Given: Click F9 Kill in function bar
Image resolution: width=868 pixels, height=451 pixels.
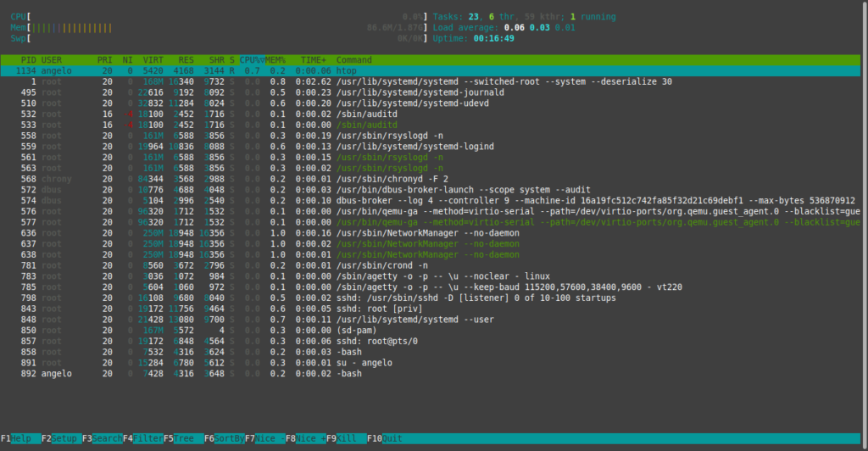Looking at the screenshot, I should pos(347,439).
